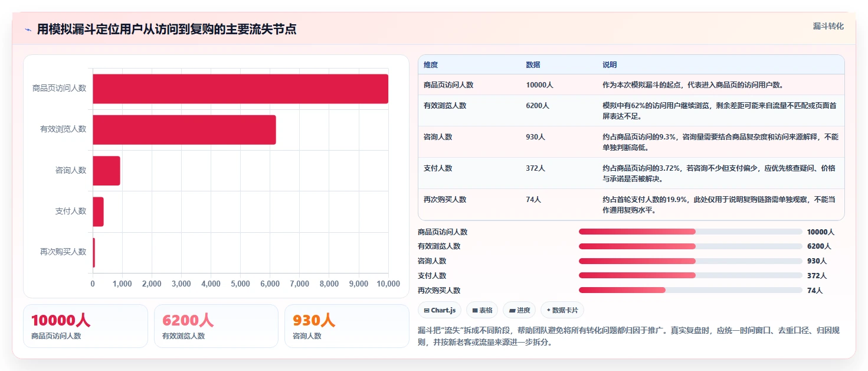This screenshot has height=371, width=868.
Task: Click the 再次购买人数 progress bar
Action: click(690, 290)
